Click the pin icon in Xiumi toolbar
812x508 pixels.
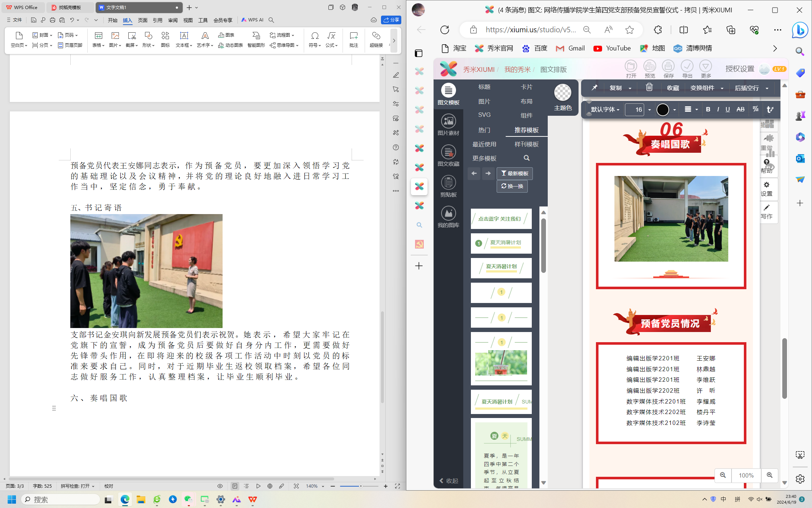click(594, 87)
